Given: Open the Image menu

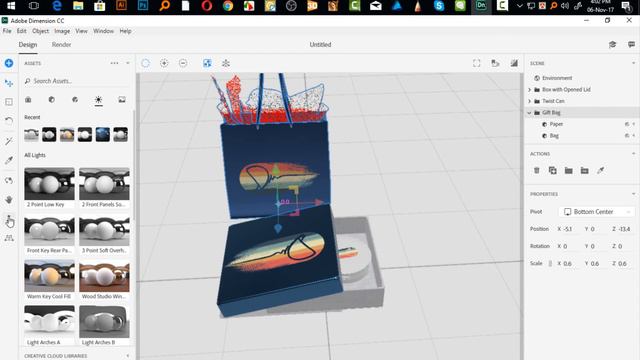Looking at the screenshot, I should tap(62, 31).
